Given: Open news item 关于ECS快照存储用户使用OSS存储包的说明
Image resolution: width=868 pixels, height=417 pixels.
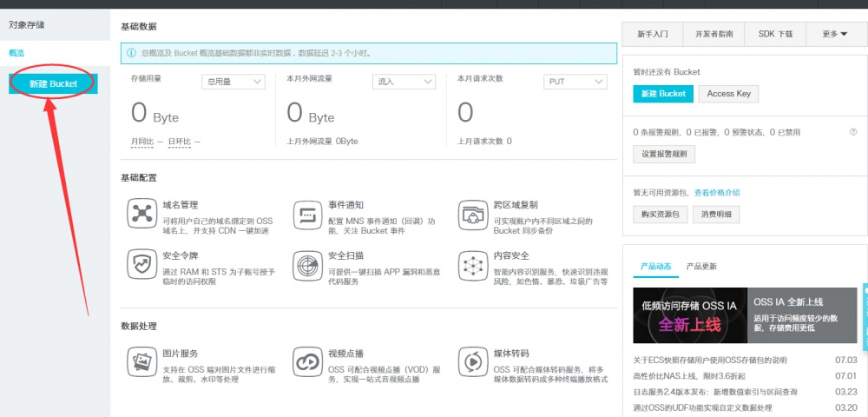Looking at the screenshot, I should tap(710, 360).
